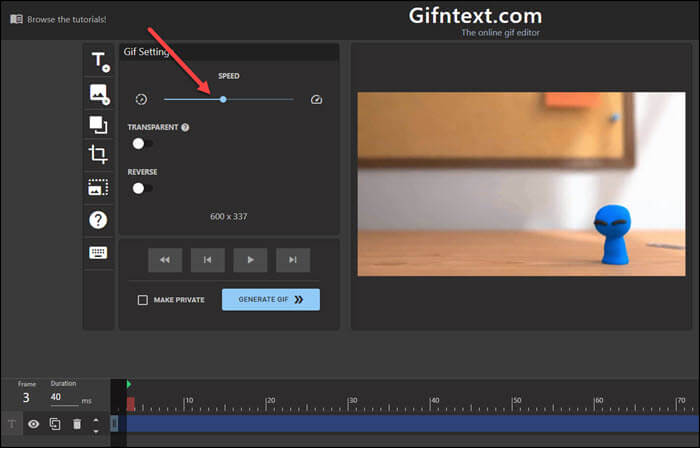This screenshot has height=449, width=700.
Task: Click the book icon beside Browse tutorials
Action: click(16, 19)
